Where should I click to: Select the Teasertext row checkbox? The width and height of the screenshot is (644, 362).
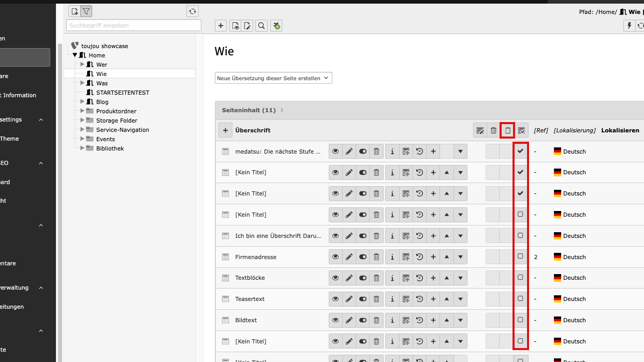(520, 298)
